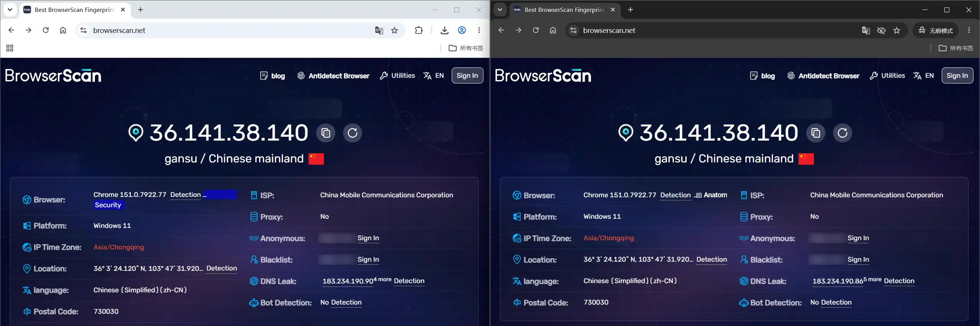Viewport: 980px width, 326px height.
Task: Open DNS Leak Detection link in right window
Action: pyautogui.click(x=899, y=281)
